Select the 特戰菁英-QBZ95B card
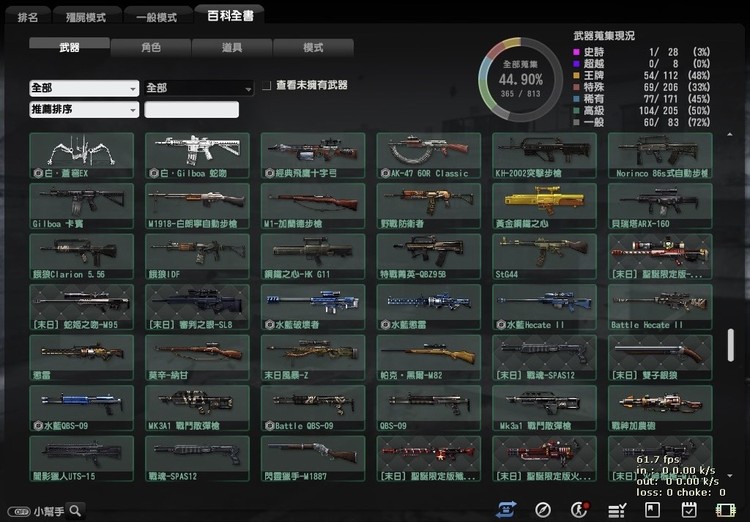The width and height of the screenshot is (750, 522). tap(429, 256)
